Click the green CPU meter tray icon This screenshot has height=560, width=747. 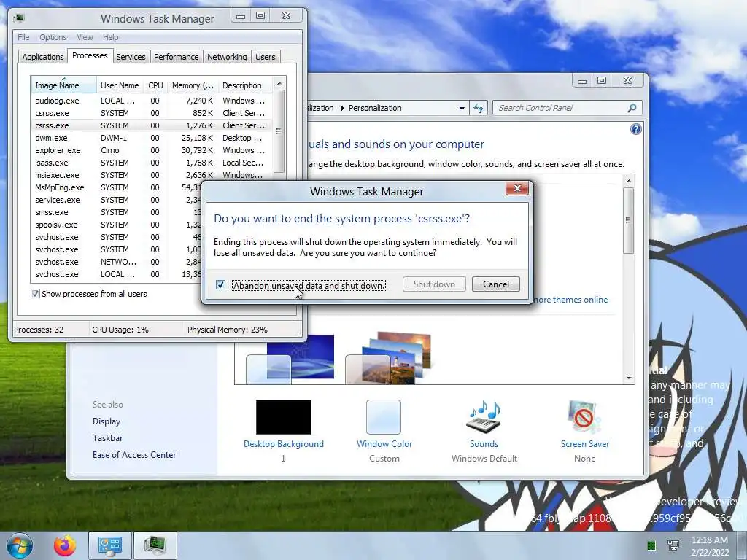(651, 545)
